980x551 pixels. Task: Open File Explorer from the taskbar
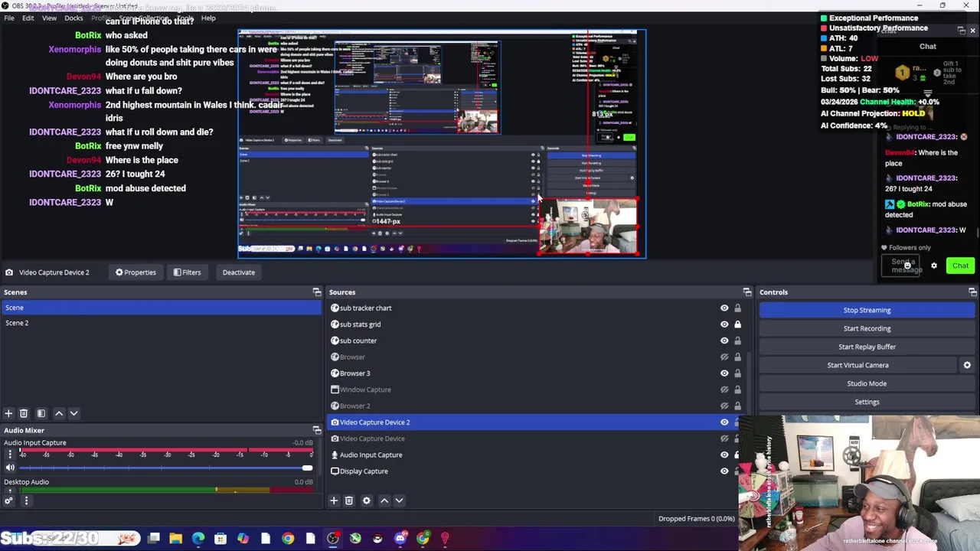[x=175, y=539]
